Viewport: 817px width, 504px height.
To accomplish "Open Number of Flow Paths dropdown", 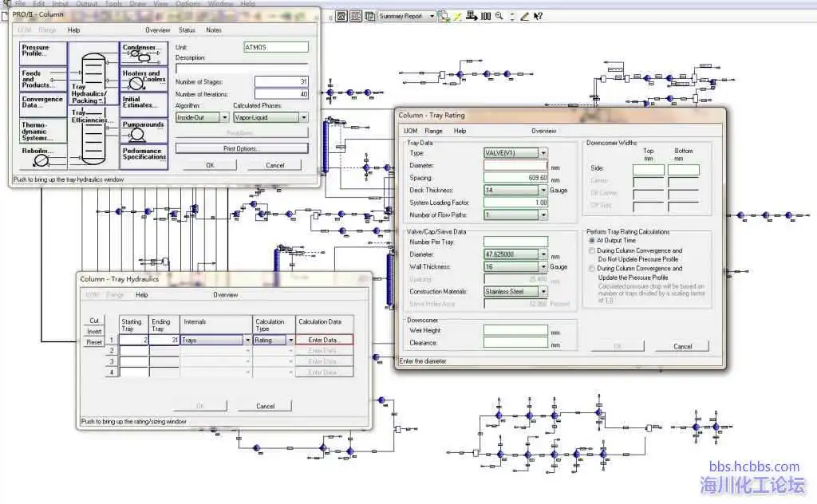I will pos(543,215).
